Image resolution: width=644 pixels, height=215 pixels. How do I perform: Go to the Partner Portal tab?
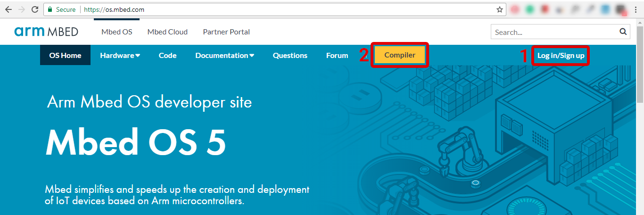[226, 32]
